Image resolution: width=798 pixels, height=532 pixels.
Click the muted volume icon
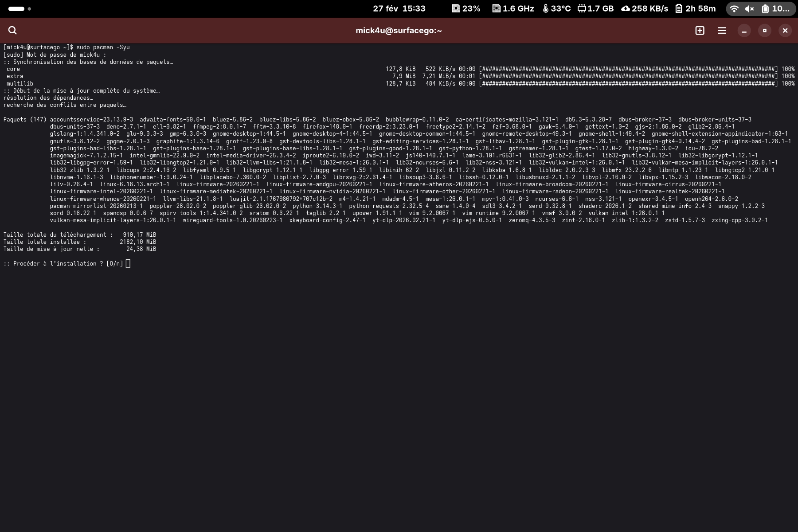(750, 8)
